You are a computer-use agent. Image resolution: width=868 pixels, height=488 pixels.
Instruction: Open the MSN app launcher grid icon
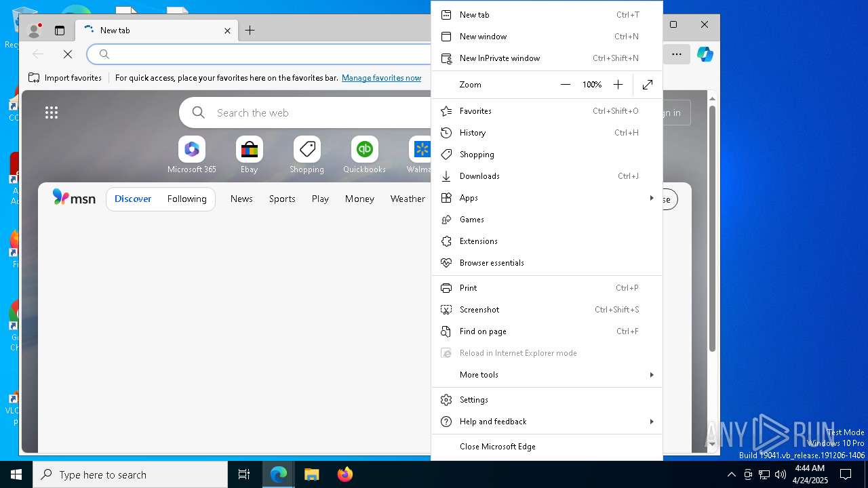(x=52, y=113)
